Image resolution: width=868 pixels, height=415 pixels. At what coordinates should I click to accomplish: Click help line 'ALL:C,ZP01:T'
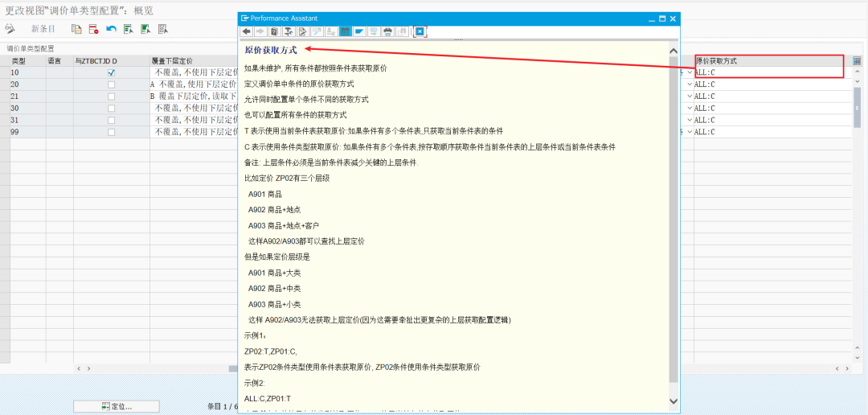(268, 398)
